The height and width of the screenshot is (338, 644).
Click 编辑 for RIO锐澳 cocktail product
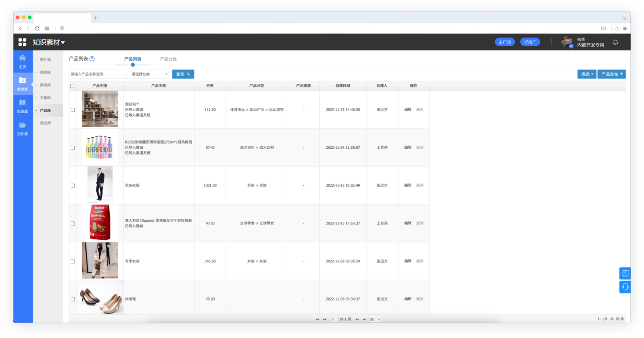click(408, 147)
